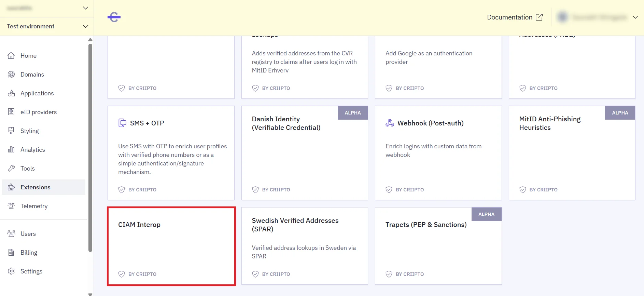Click the blurred user avatar in header

pyautogui.click(x=563, y=17)
